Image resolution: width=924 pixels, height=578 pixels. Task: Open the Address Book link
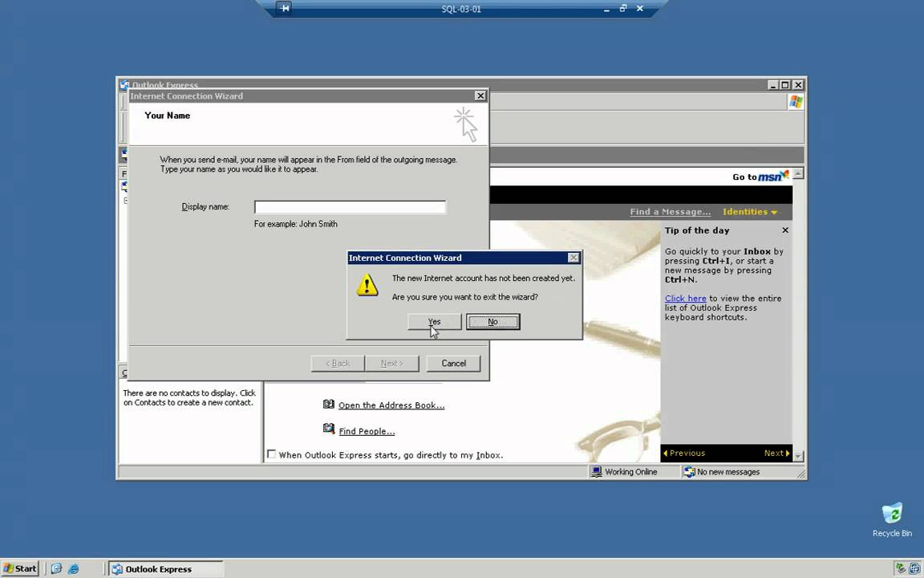pyautogui.click(x=391, y=405)
